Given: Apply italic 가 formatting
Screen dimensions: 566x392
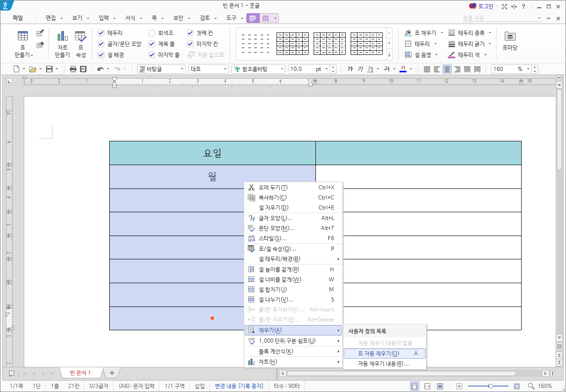Looking at the screenshot, I should [360, 69].
